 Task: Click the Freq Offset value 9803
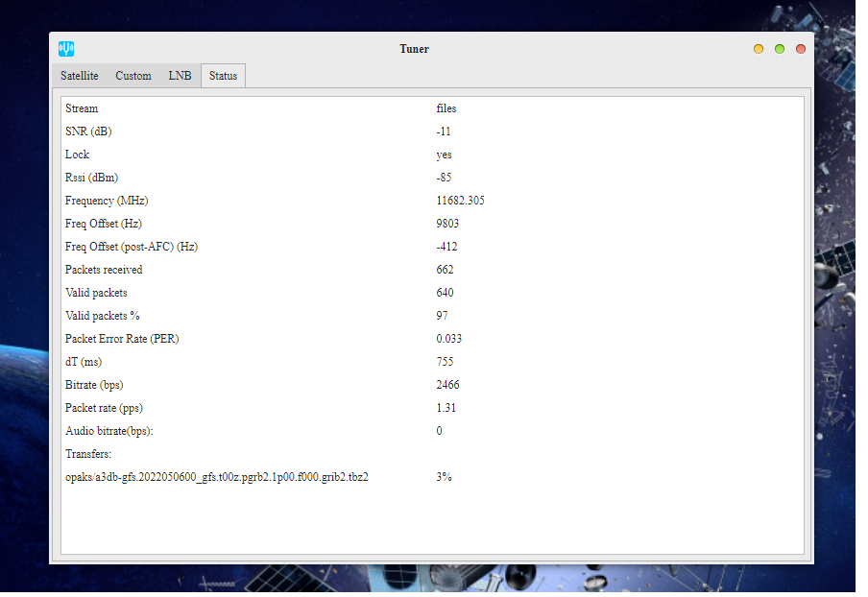[x=447, y=224]
